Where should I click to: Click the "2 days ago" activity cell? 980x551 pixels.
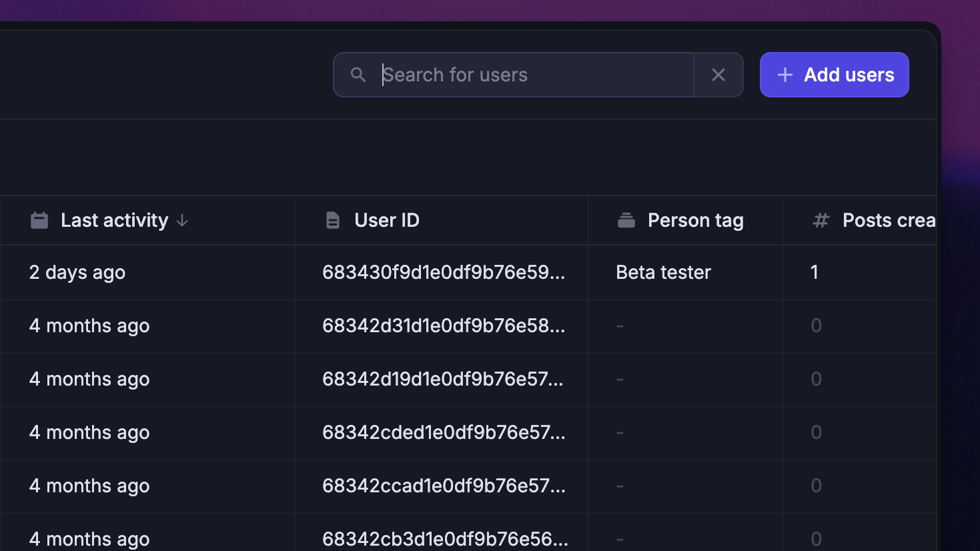(77, 272)
